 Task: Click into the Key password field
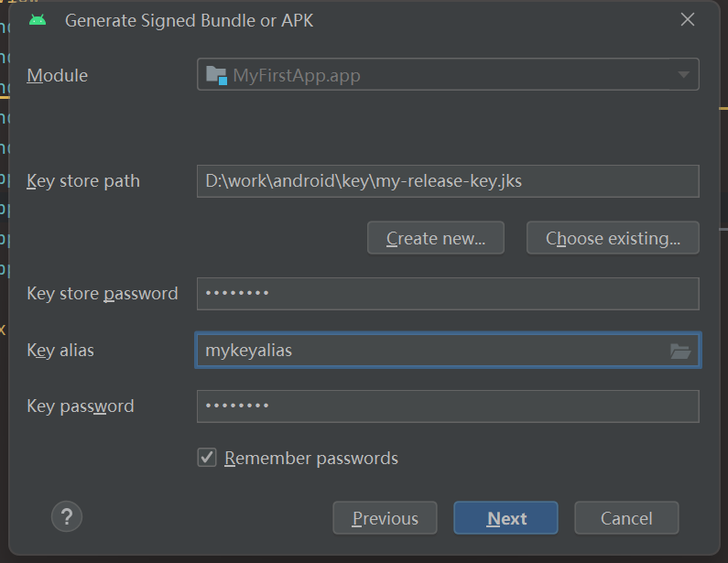(x=447, y=406)
